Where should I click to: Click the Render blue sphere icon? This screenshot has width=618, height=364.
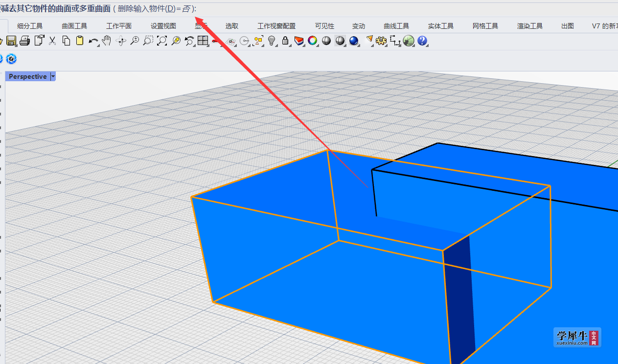coord(354,41)
